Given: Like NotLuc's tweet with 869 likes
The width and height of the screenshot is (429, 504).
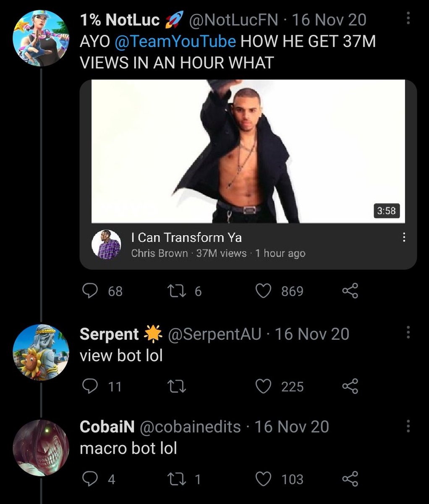Looking at the screenshot, I should coord(264,291).
